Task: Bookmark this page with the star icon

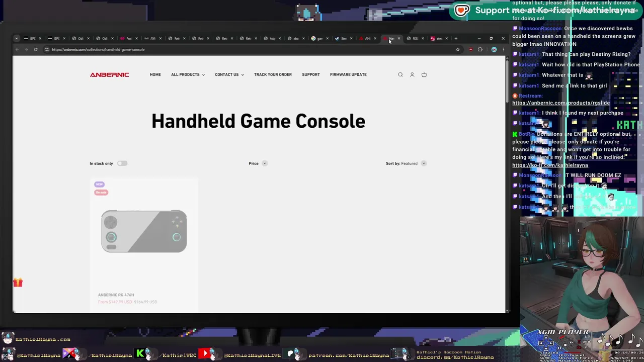Action: coord(458,49)
